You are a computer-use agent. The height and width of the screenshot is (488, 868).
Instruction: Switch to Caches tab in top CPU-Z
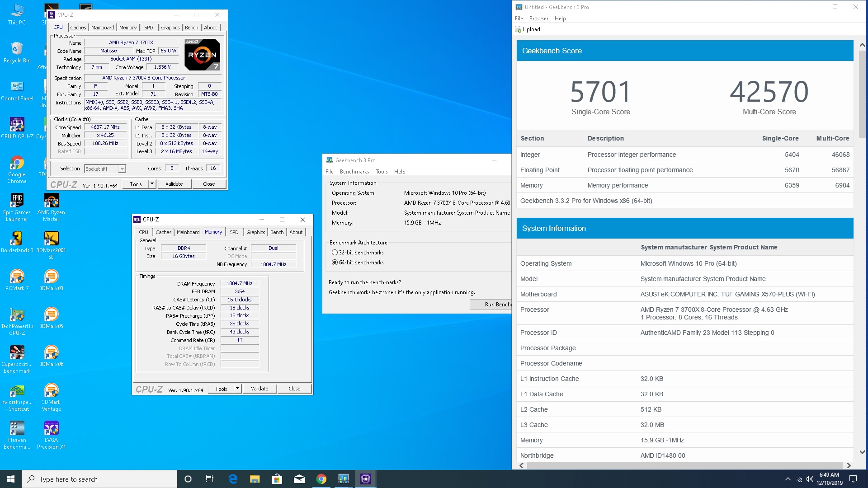(x=78, y=28)
